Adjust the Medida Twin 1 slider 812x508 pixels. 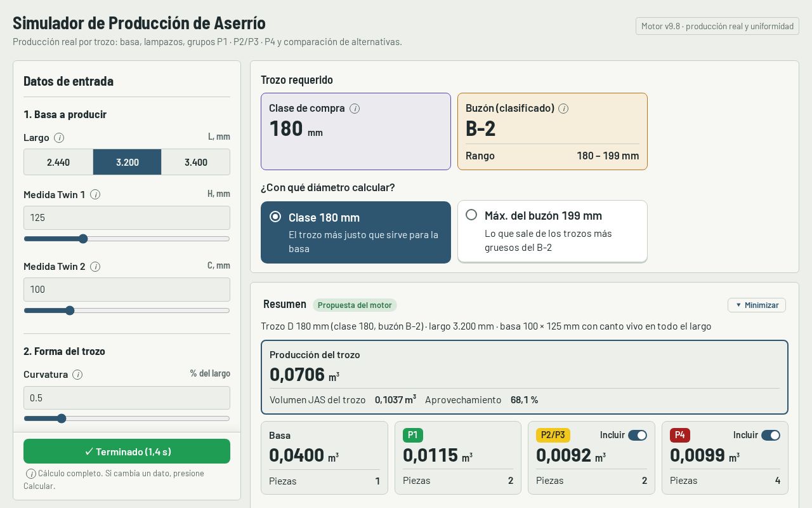click(x=127, y=239)
